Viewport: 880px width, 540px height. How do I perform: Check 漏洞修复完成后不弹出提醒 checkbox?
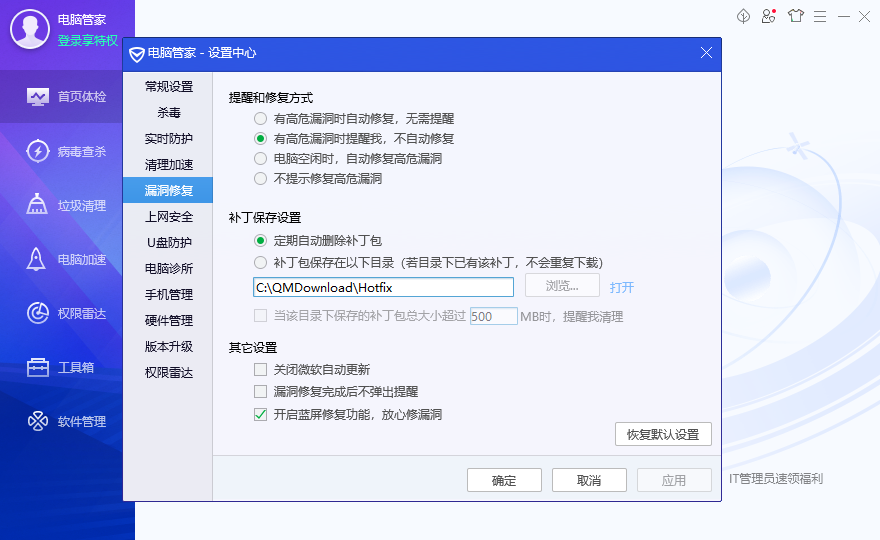click(x=260, y=391)
